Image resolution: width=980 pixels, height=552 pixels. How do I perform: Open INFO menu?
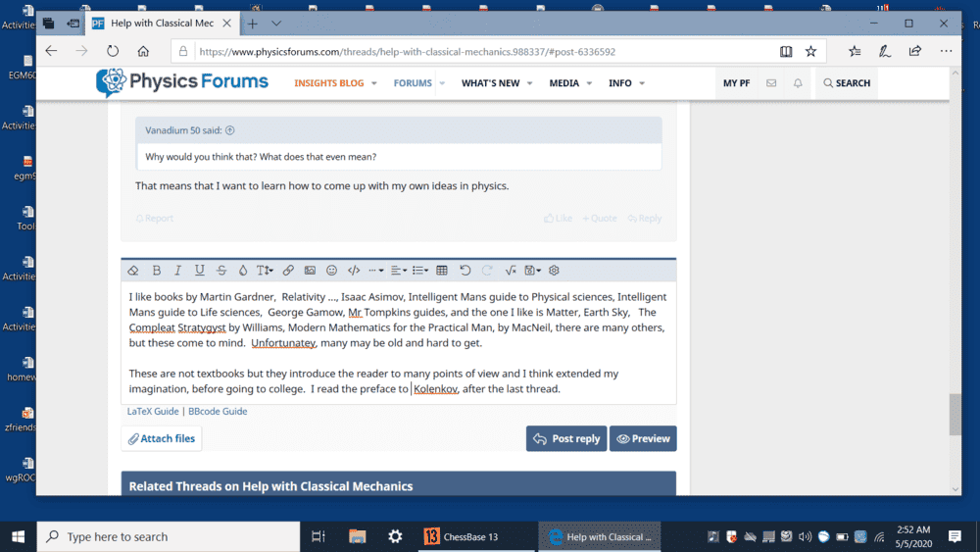[620, 83]
